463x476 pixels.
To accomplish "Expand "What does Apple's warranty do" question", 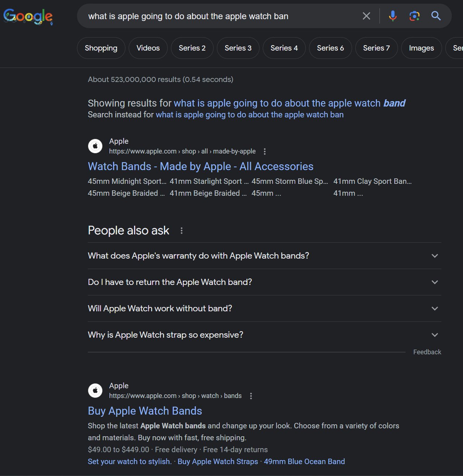I will click(x=264, y=256).
